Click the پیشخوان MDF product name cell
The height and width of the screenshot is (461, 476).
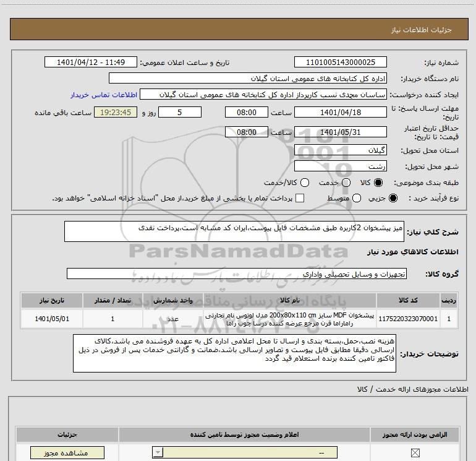click(289, 319)
